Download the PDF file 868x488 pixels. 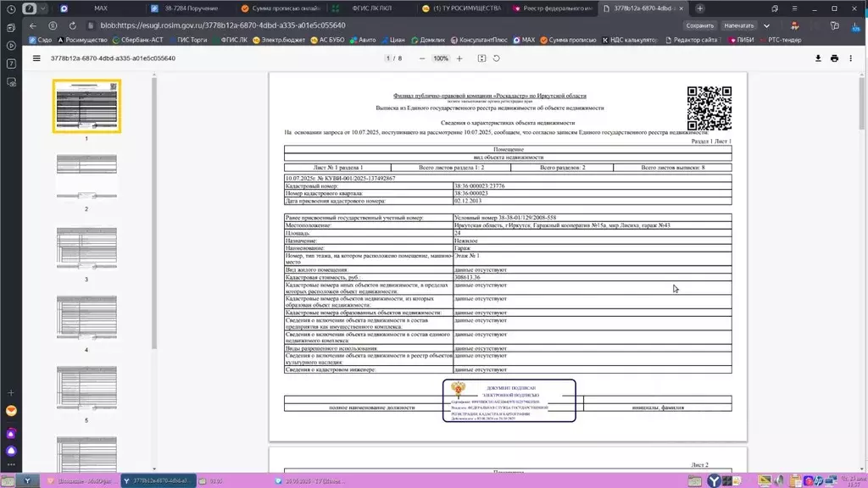click(x=818, y=58)
